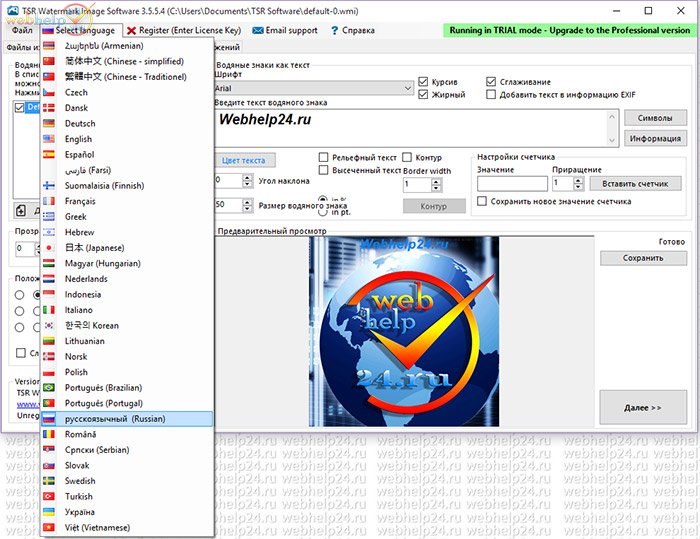This screenshot has height=539, width=700.
Task: Pick Norsk language entry
Action: (127, 356)
